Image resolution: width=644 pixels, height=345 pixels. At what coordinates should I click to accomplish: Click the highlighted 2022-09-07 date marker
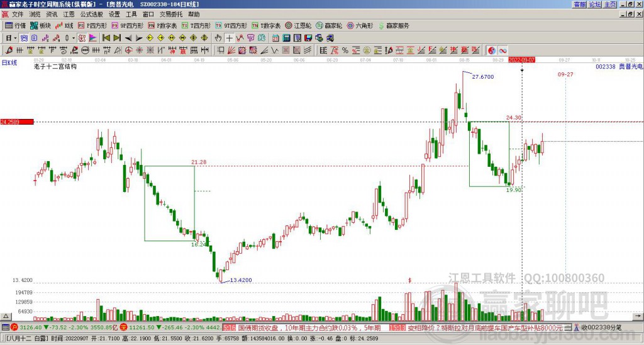[x=522, y=60]
